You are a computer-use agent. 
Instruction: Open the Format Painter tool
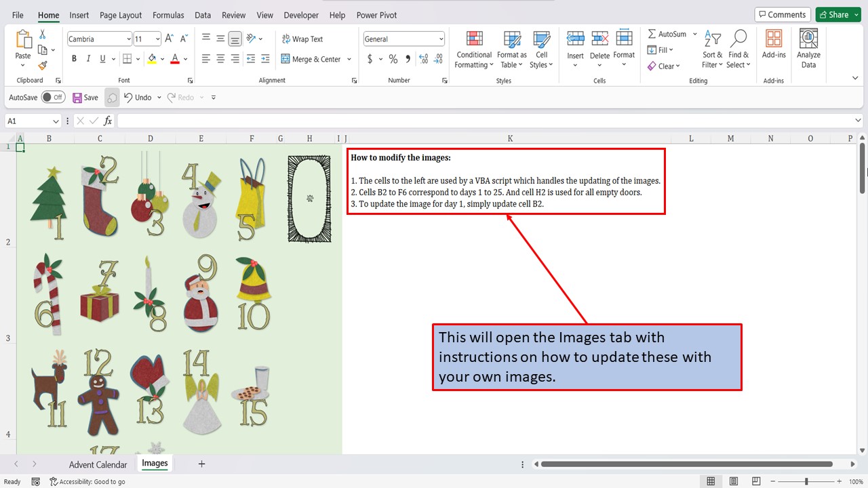tap(41, 64)
